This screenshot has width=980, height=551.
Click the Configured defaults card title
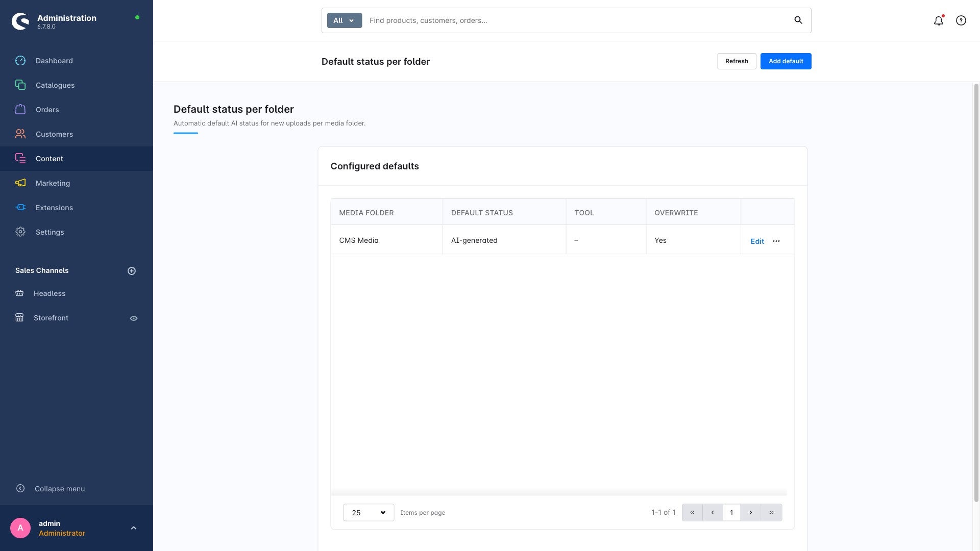coord(375,166)
